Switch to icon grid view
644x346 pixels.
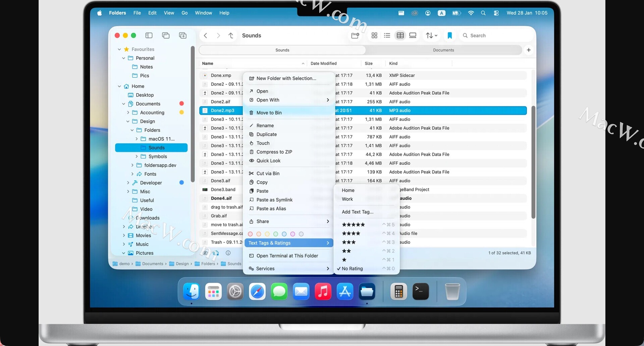[x=374, y=36]
